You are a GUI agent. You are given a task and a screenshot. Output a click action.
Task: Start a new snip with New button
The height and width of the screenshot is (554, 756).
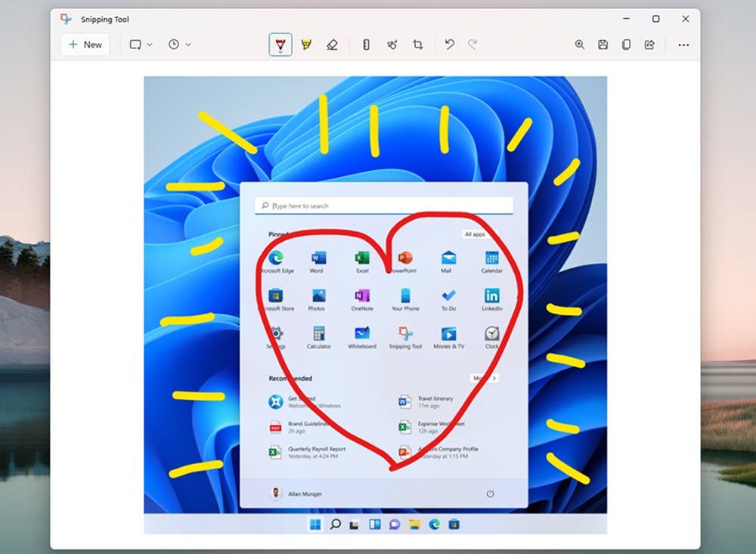(x=85, y=45)
